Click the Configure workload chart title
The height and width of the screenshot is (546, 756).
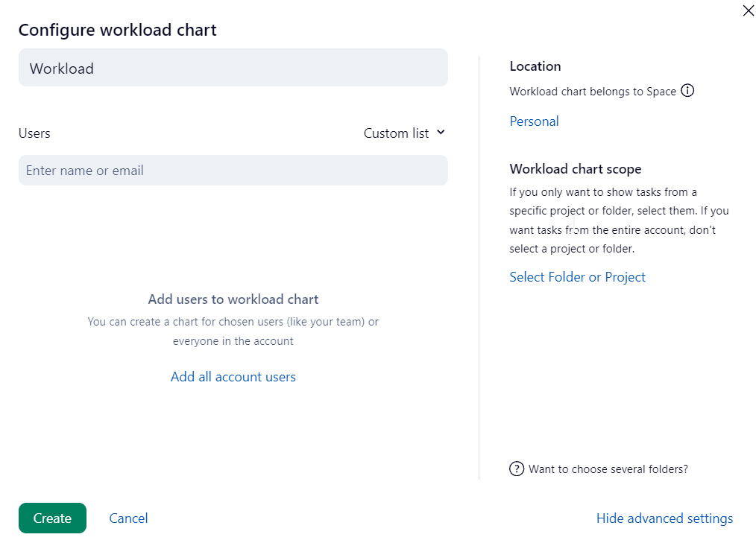[x=117, y=30]
